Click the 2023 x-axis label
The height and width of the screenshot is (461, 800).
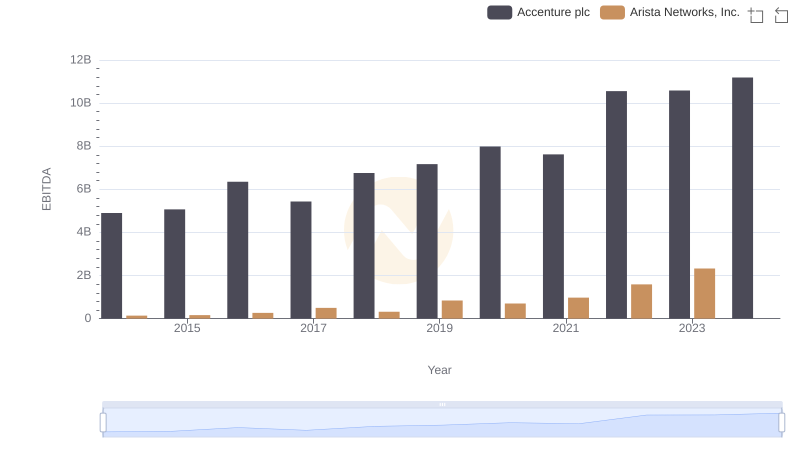pos(692,328)
